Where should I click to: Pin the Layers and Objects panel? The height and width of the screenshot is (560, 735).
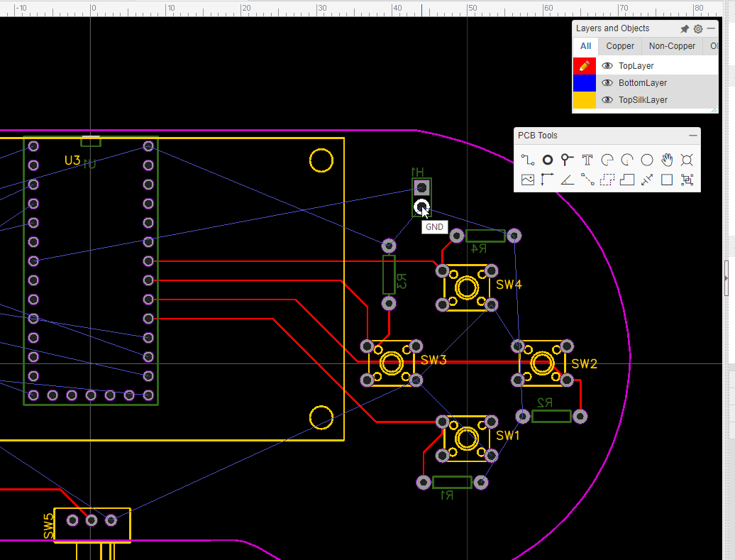(684, 28)
